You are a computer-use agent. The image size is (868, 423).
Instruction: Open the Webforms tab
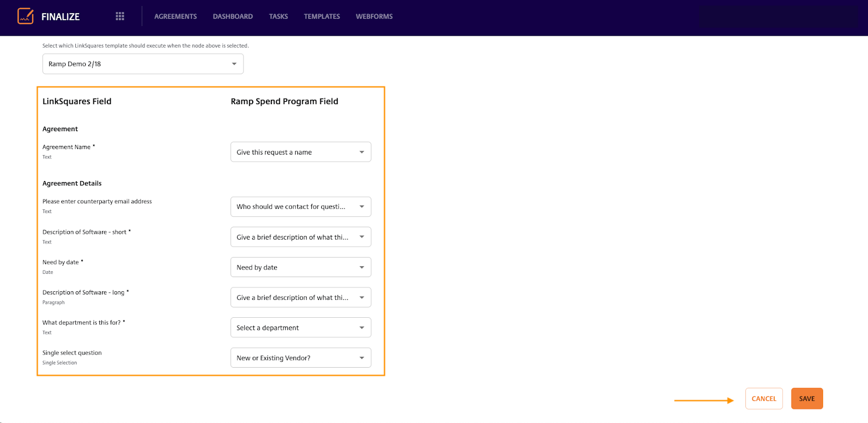(x=374, y=16)
